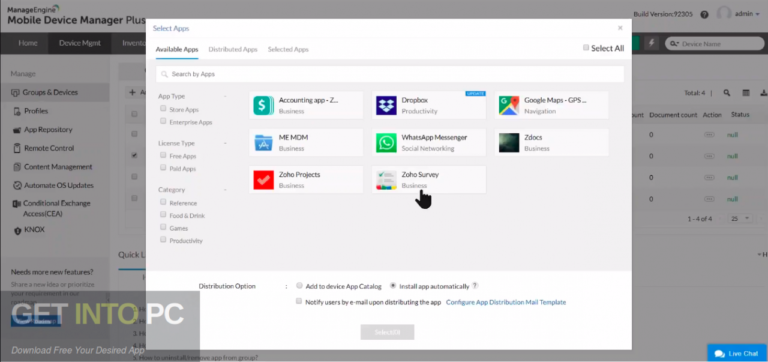Image resolution: width=768 pixels, height=362 pixels.
Task: Click the lightning bolt quick action icon
Action: (651, 43)
